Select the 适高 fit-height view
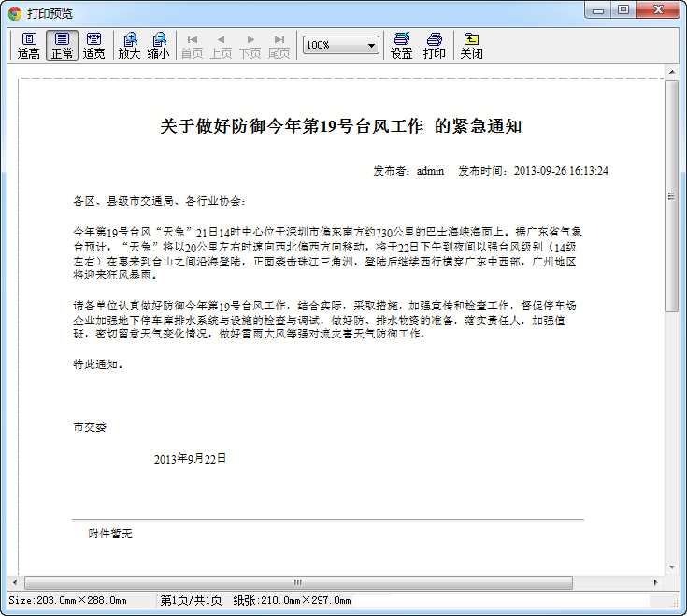 (x=28, y=45)
